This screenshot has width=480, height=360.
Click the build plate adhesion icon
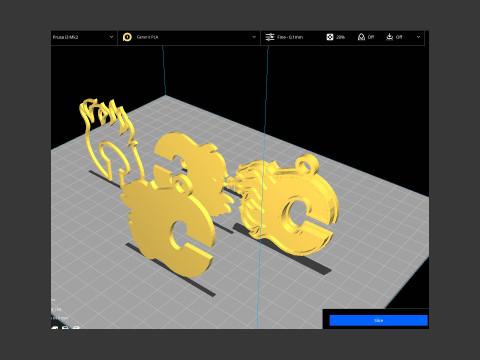pyautogui.click(x=389, y=37)
